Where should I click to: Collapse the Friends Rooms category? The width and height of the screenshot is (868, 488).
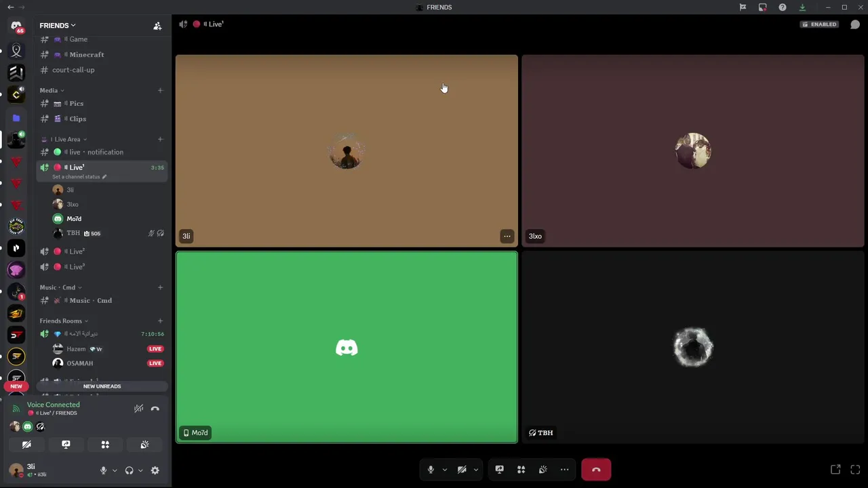64,321
